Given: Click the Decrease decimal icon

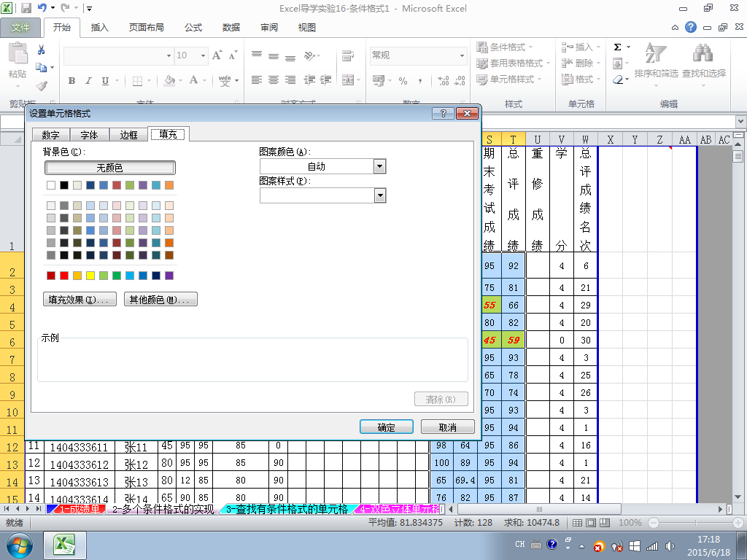Looking at the screenshot, I should click(x=460, y=80).
